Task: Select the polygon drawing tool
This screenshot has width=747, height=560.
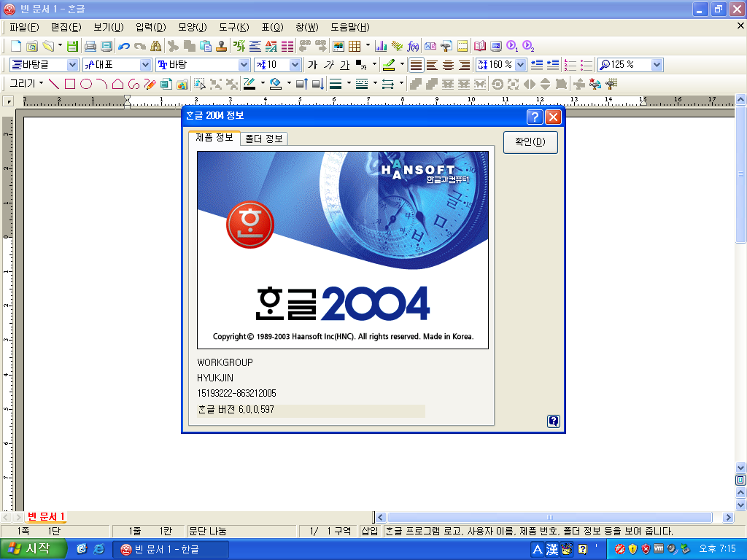Action: tap(117, 85)
